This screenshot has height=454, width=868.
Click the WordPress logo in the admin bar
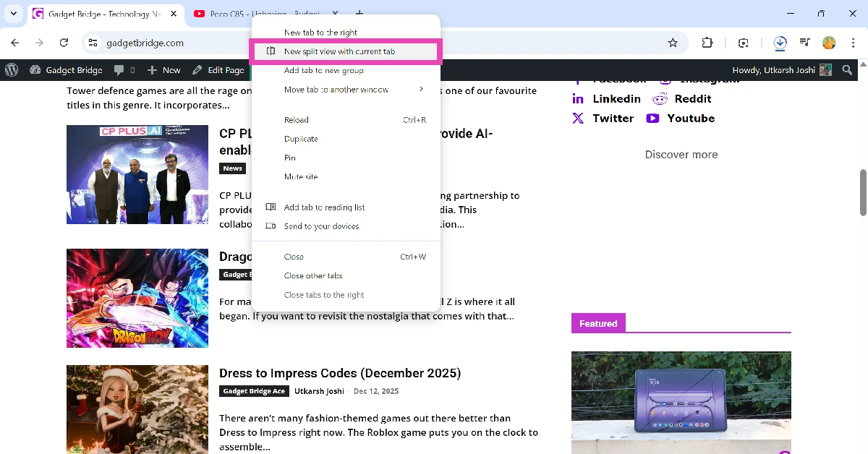tap(12, 70)
